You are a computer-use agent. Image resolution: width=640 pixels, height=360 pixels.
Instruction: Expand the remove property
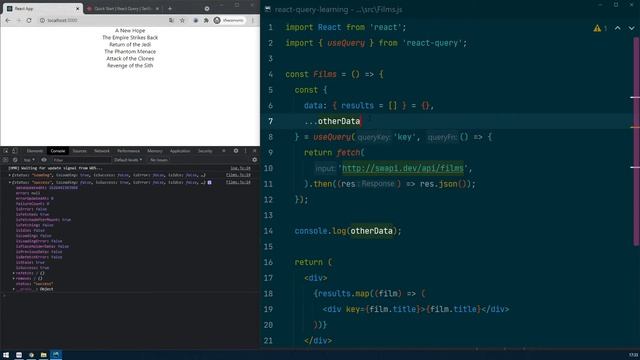(x=14, y=278)
